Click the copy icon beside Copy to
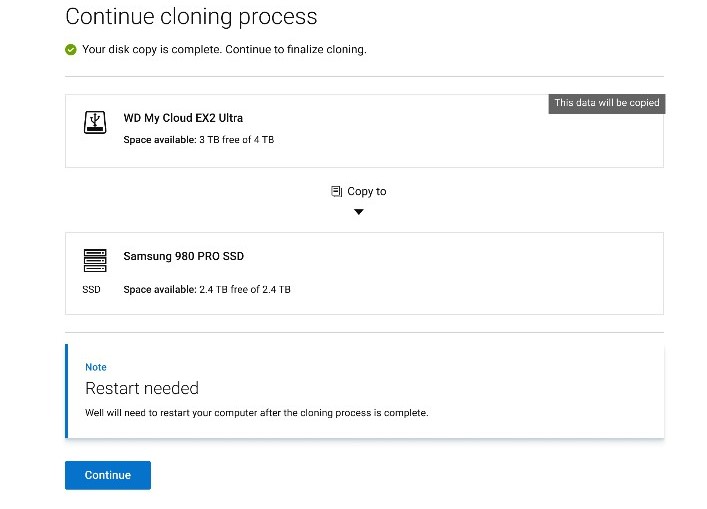 click(x=337, y=191)
